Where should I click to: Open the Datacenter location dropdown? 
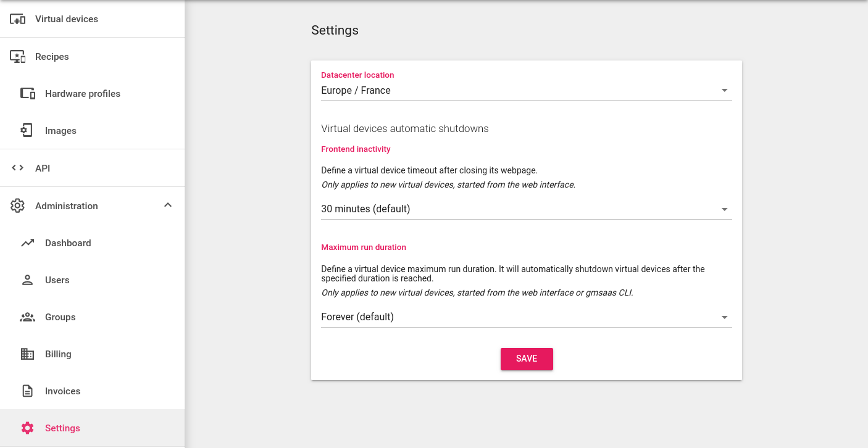point(724,89)
